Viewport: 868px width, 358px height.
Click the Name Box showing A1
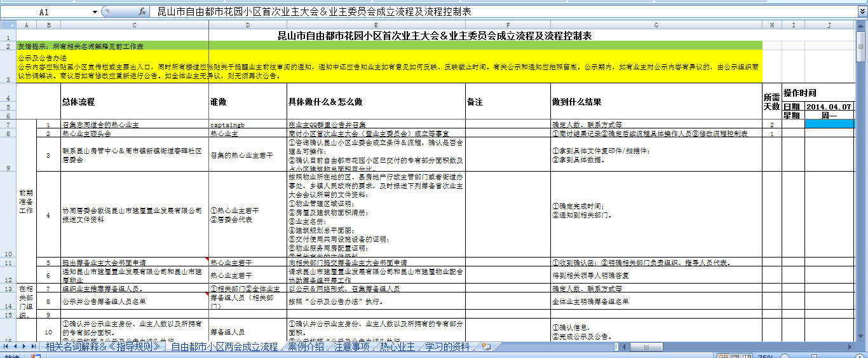[46, 12]
